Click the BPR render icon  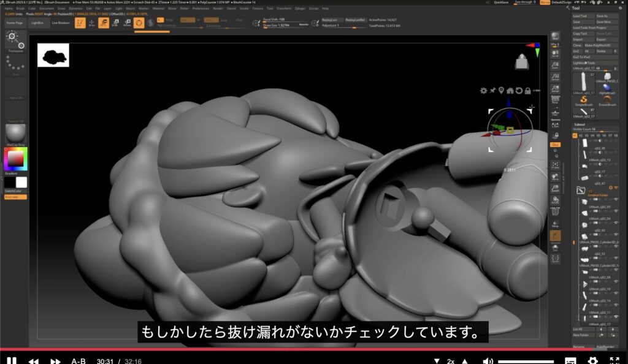tap(555, 37)
